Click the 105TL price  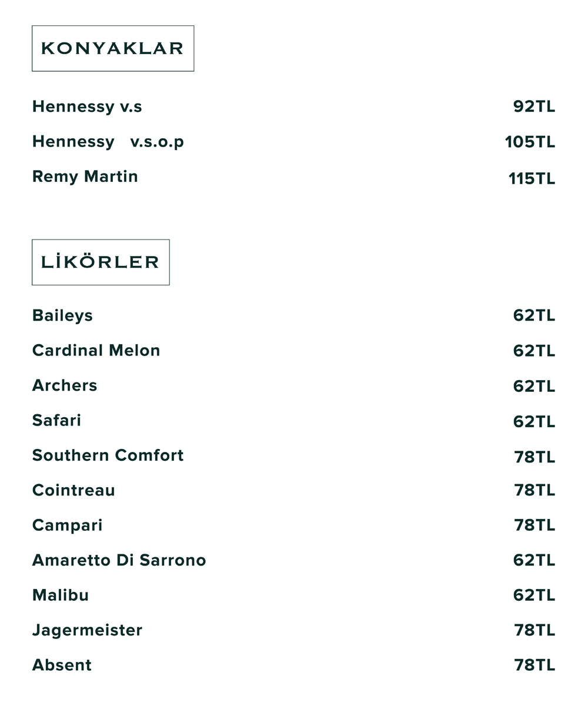(529, 142)
